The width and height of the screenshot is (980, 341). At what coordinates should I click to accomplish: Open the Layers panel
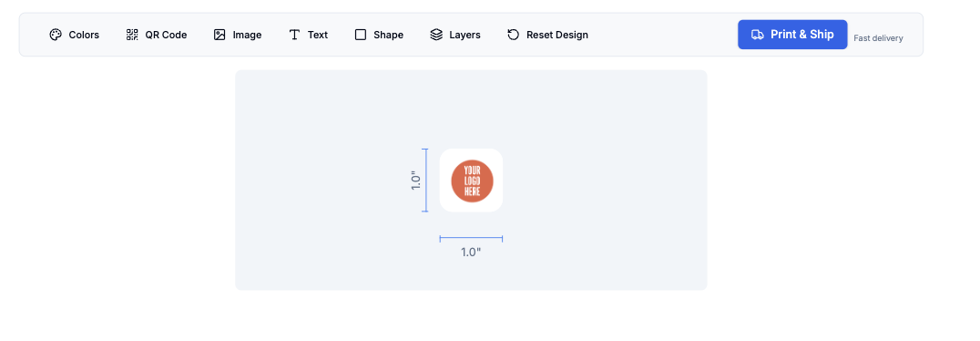pos(455,35)
